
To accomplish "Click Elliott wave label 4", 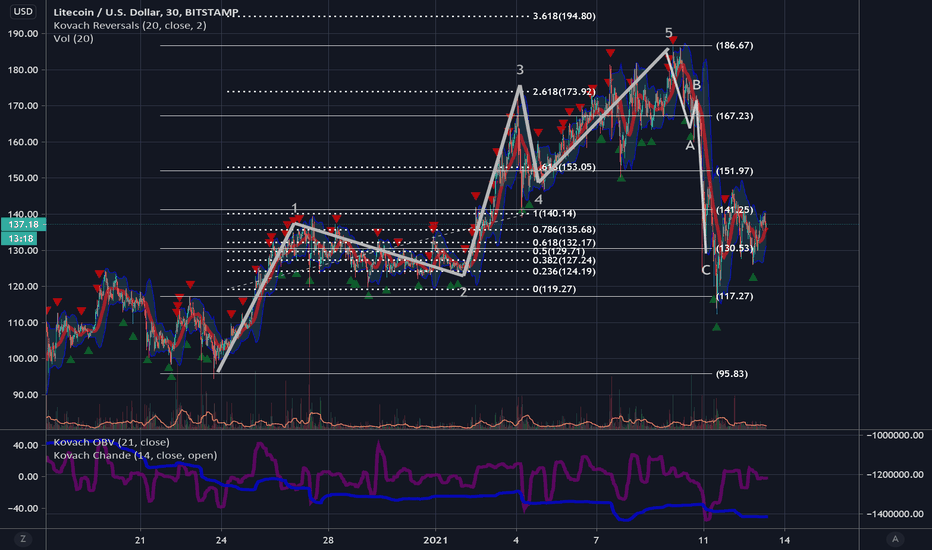I will pos(538,200).
